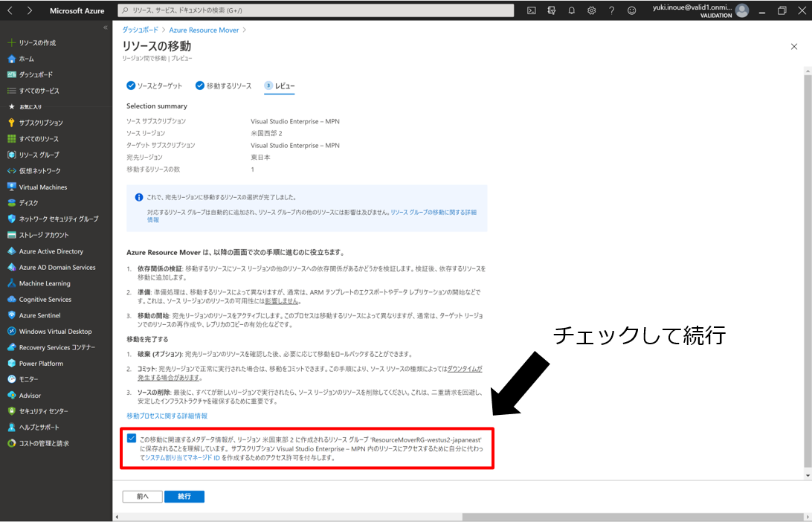Click the vertical scrollbar of the blade
The image size is (812, 522).
pos(808,269)
